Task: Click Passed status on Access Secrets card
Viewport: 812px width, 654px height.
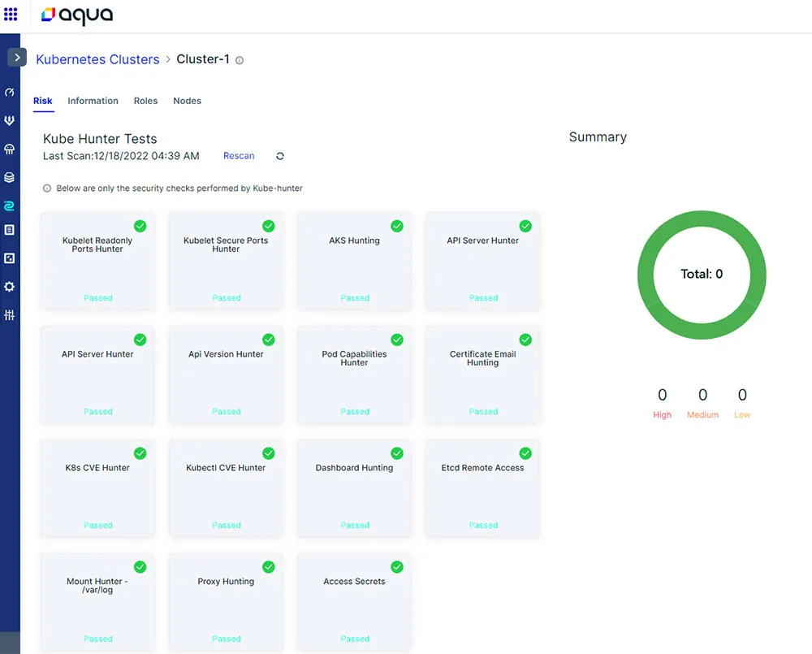Action: coord(356,639)
